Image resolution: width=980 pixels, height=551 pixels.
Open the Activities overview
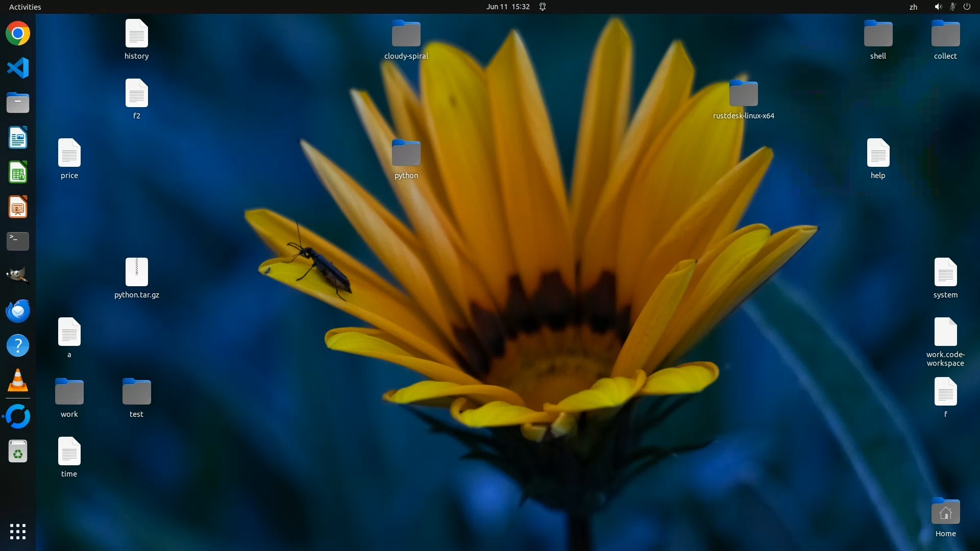pos(25,7)
